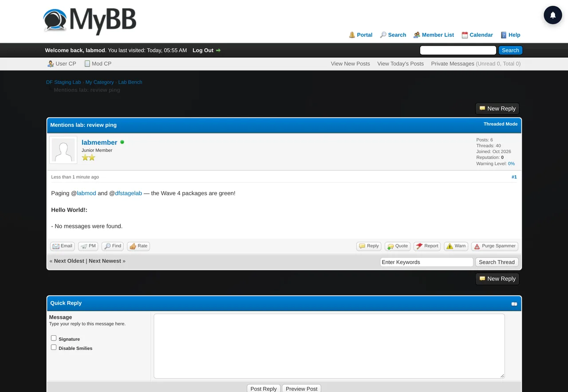Go to Next Oldest thread

point(69,261)
